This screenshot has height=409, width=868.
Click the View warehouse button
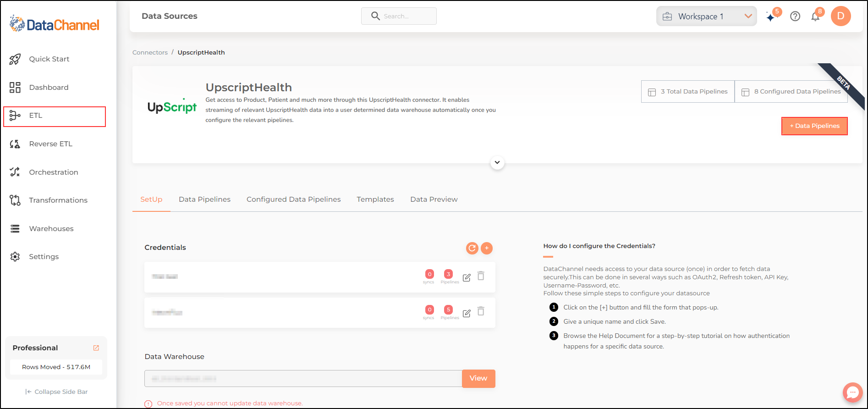click(478, 379)
